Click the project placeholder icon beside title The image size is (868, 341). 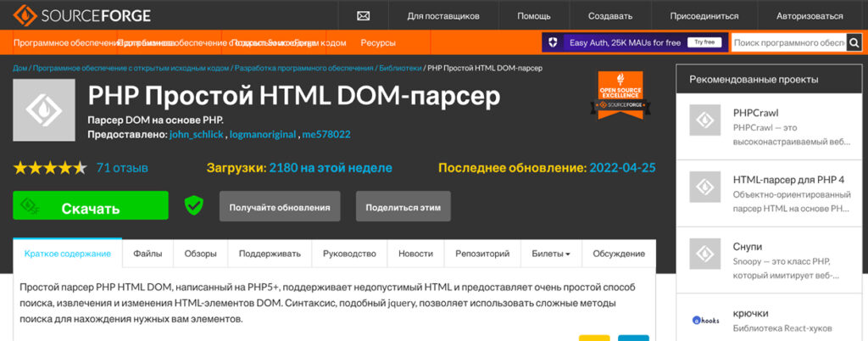click(x=44, y=109)
